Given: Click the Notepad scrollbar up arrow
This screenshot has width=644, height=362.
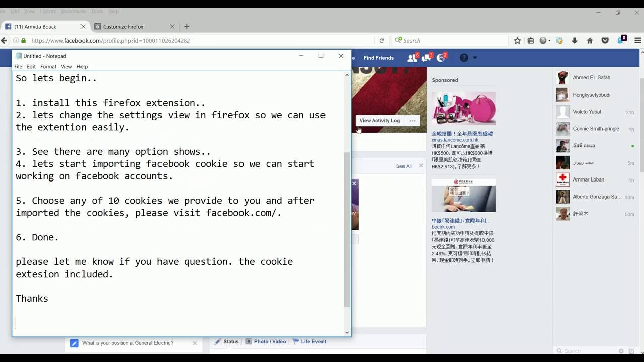Looking at the screenshot, I should click(347, 75).
